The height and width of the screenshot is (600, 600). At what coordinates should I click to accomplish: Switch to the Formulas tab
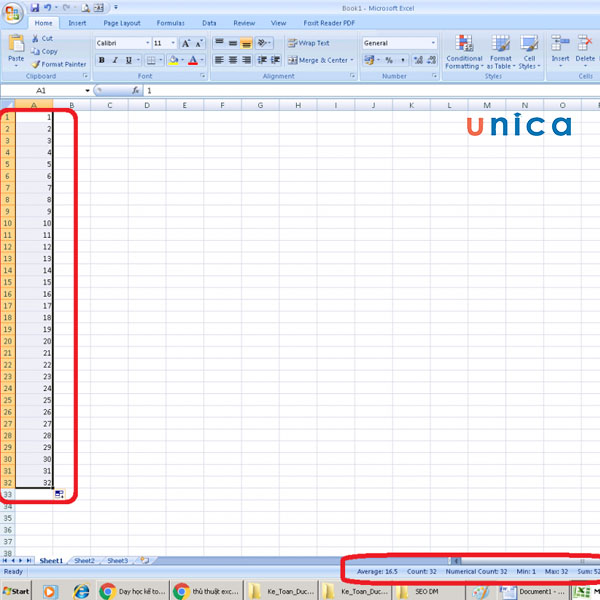point(170,23)
